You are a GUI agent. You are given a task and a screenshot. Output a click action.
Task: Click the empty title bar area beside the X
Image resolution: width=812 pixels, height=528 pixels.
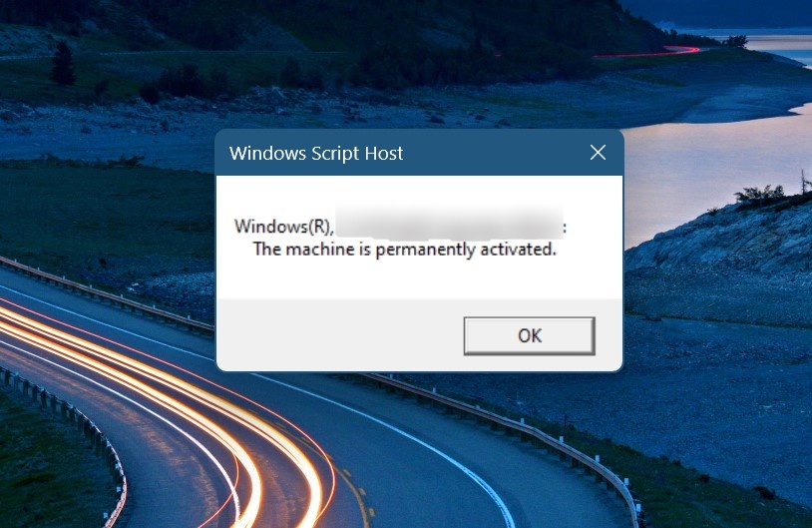[492, 153]
